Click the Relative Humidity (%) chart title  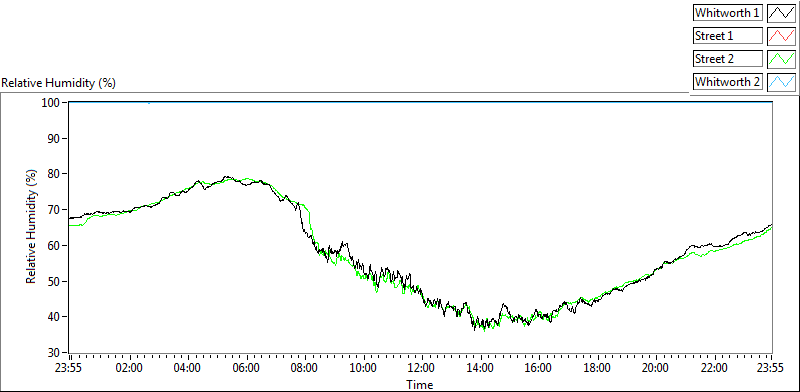click(x=59, y=83)
